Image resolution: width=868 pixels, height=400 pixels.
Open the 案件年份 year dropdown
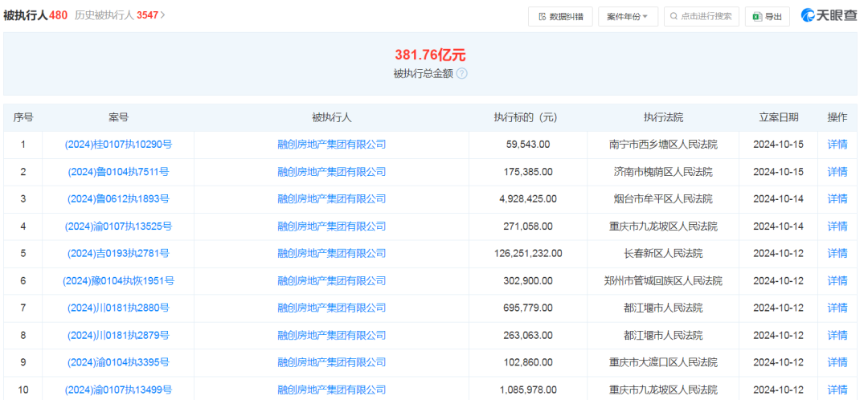[x=628, y=17]
